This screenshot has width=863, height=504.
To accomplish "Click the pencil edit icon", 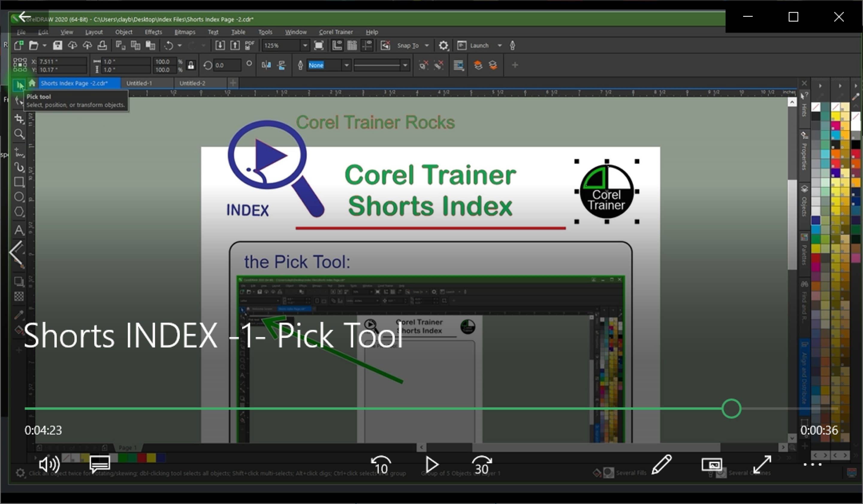I will [x=662, y=464].
